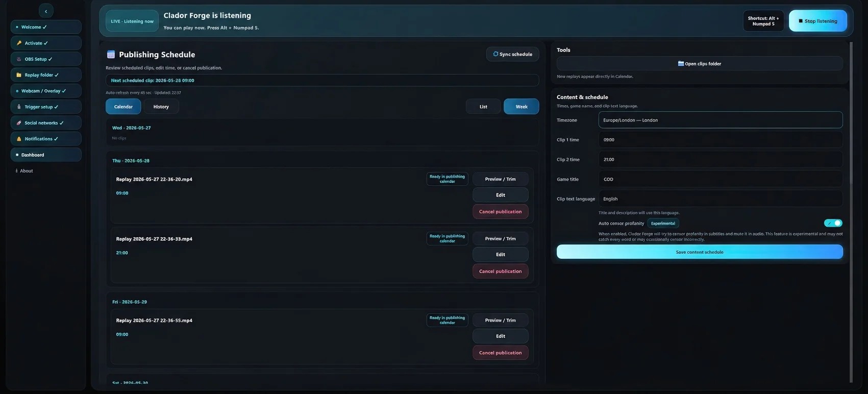Click the right panel vertical scrollbar
This screenshot has width=868, height=394.
pos(851,212)
